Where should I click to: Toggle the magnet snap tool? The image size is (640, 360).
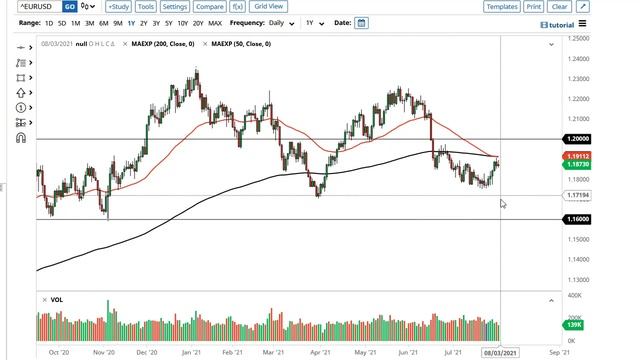tap(20, 138)
